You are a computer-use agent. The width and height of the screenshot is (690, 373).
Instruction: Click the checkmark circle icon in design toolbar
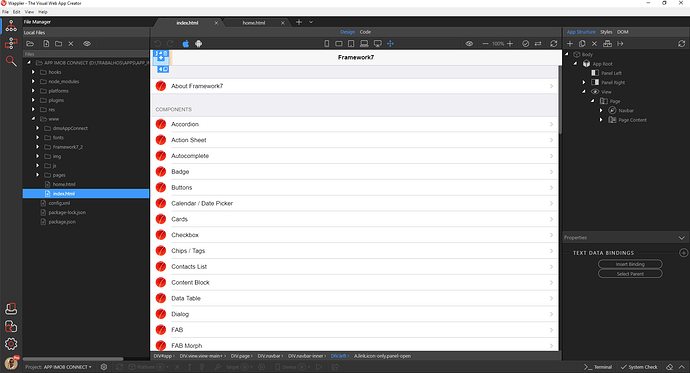tap(525, 44)
